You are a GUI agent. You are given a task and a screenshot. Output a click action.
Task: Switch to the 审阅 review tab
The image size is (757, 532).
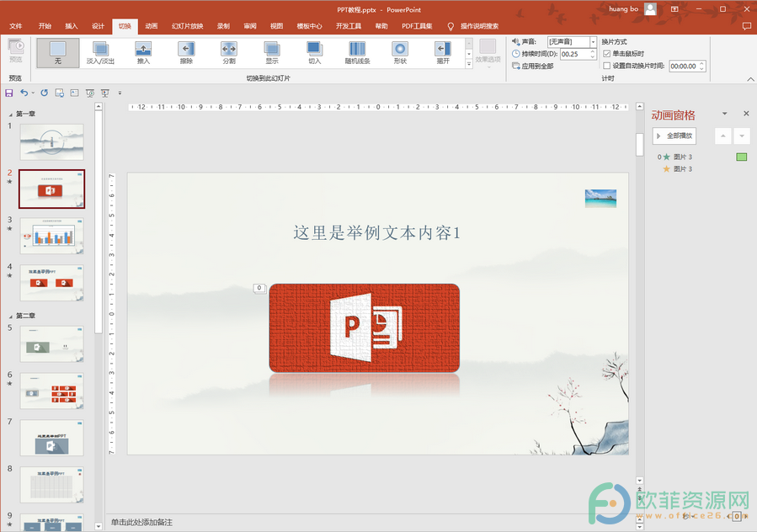[250, 26]
